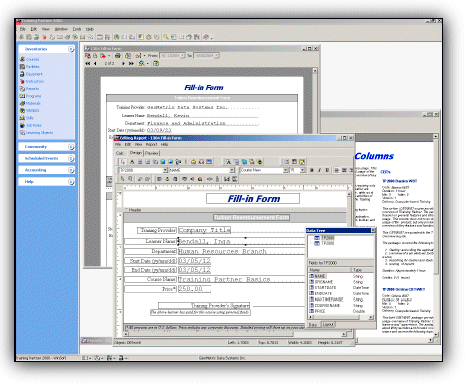
Task: Toggle italic formatting in report editor
Action: [319, 170]
